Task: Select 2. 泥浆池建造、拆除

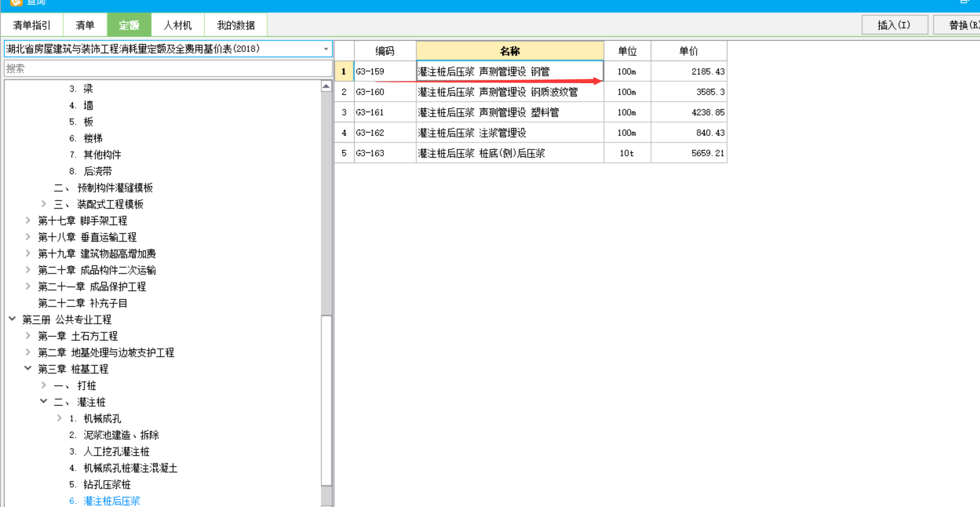Action: [114, 435]
